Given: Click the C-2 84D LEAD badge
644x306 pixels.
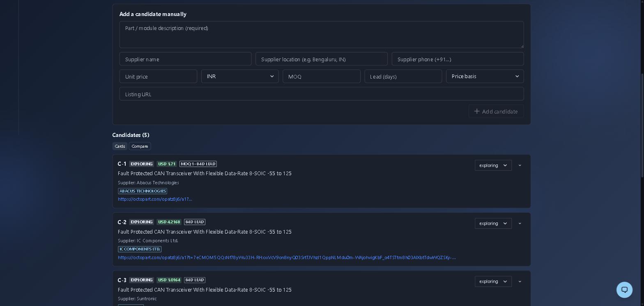Looking at the screenshot, I should [x=195, y=222].
